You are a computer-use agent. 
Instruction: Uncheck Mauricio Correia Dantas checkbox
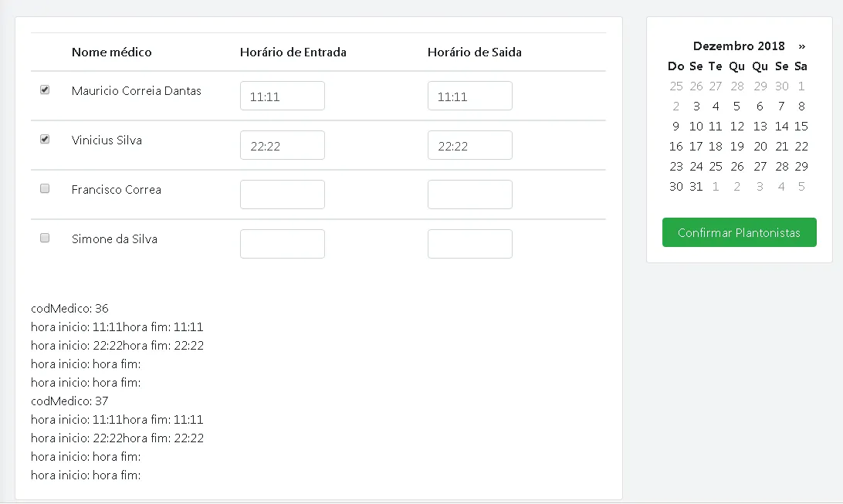[45, 90]
